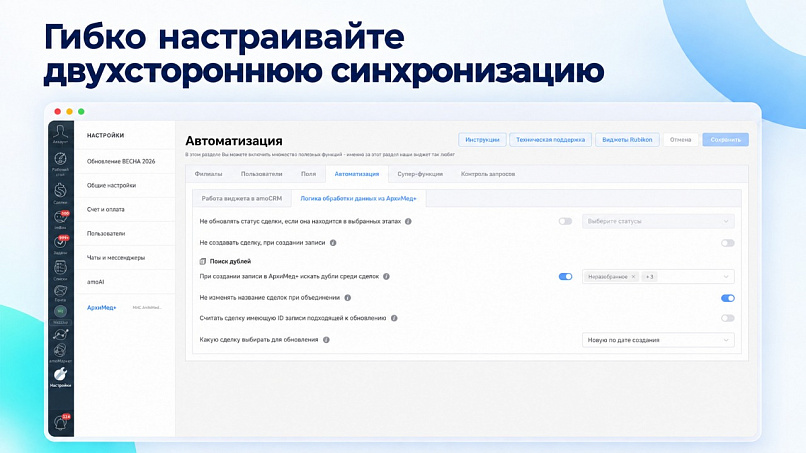Open Списки lists icon in sidebar
Screen dimensions: 806x453
click(61, 267)
